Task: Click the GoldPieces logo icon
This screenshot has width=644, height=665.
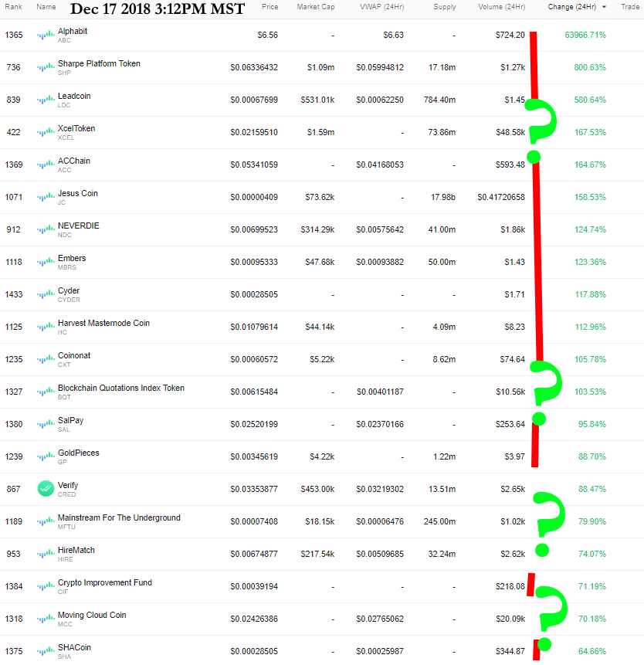Action: (x=46, y=456)
